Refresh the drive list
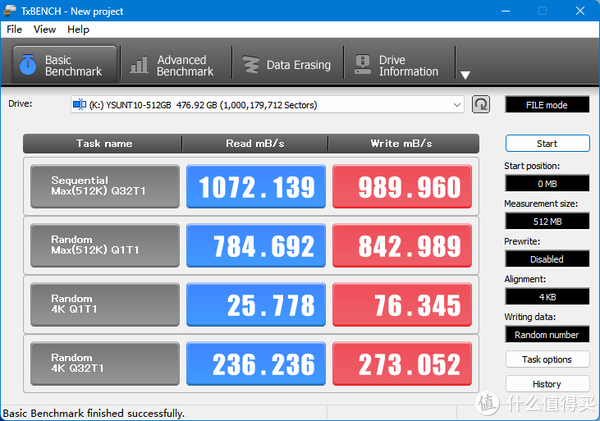The height and width of the screenshot is (421, 600). (481, 104)
